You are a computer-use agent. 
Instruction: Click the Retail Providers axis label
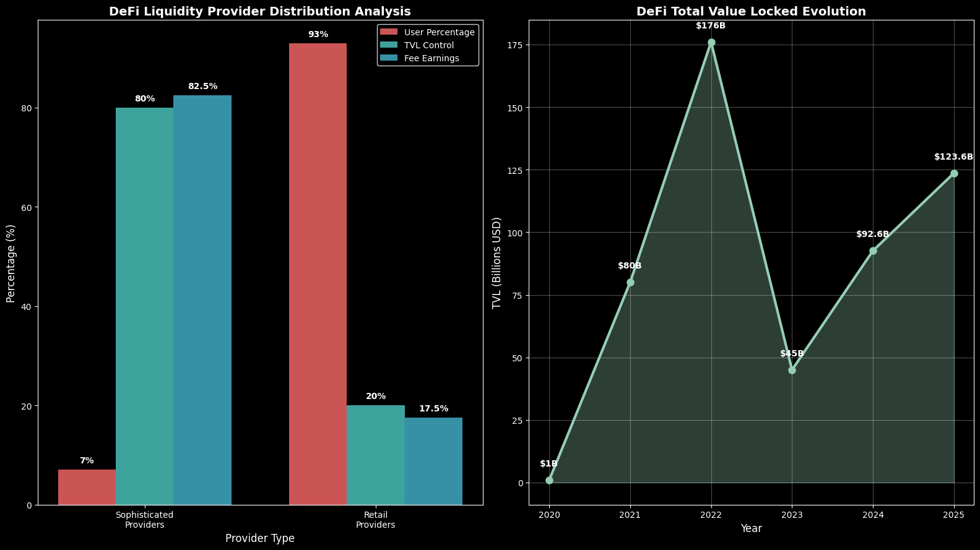point(376,520)
